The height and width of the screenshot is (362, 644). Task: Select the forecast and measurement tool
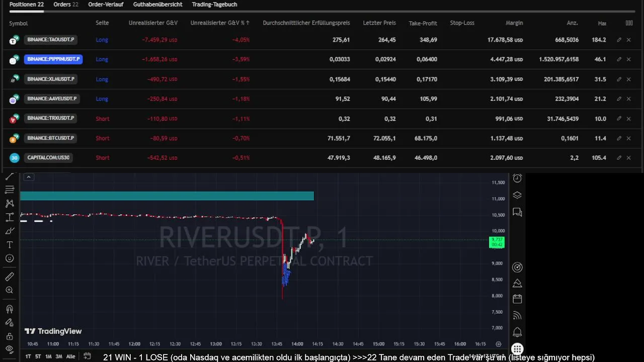(x=10, y=218)
